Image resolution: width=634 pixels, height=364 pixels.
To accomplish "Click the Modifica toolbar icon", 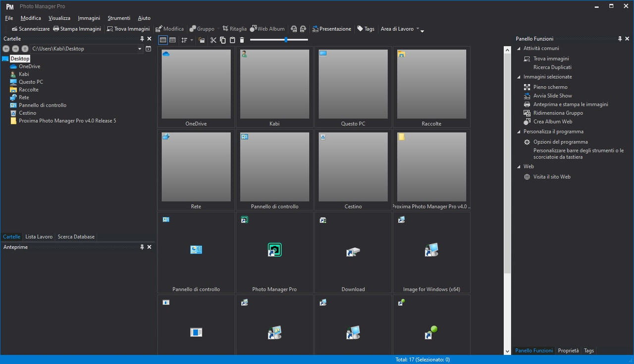I will click(169, 29).
